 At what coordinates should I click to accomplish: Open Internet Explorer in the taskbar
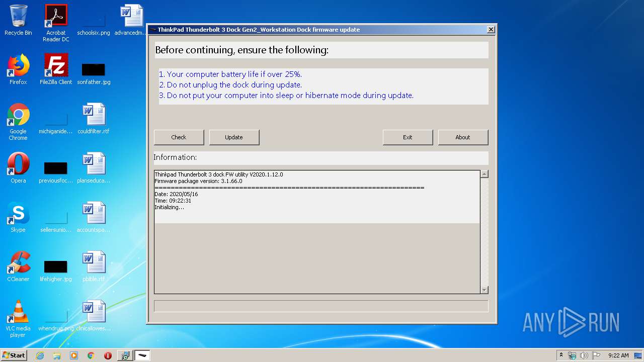(x=40, y=355)
